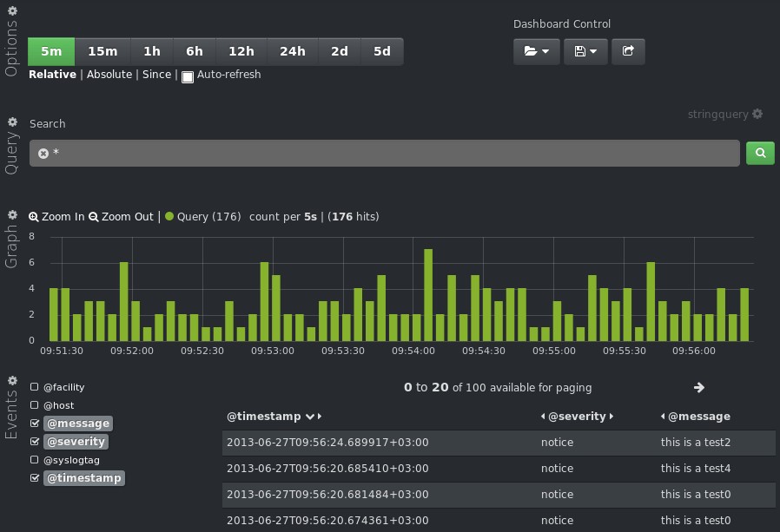Switch to Absolute time mode

(109, 75)
